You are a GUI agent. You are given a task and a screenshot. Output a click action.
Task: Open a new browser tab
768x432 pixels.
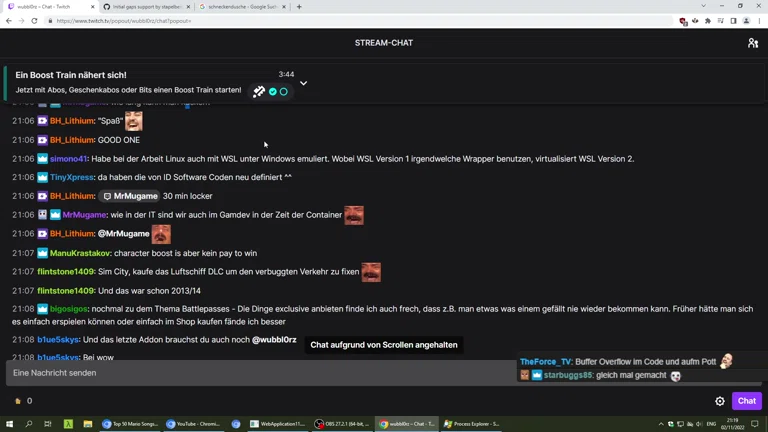click(x=299, y=6)
